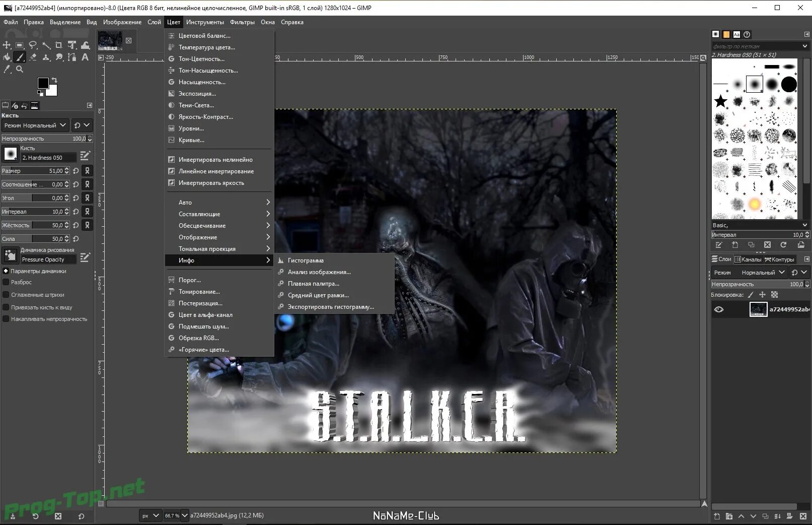Select the Text tool in the toolbox

coord(85,57)
